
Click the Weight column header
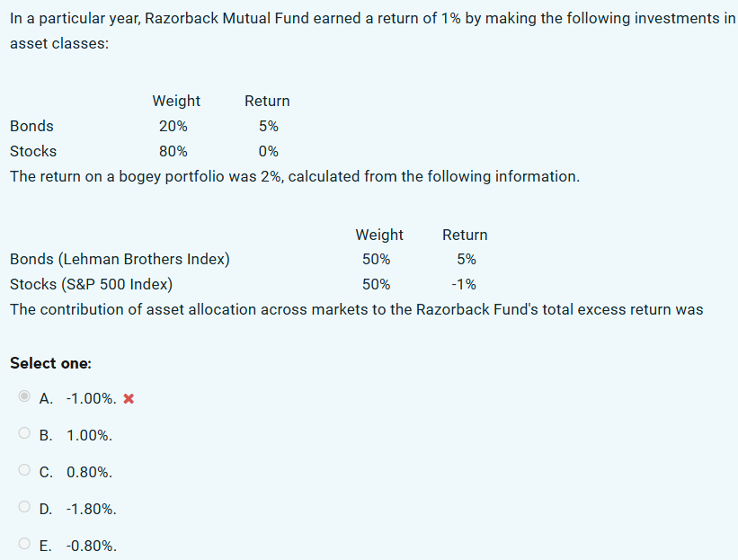click(176, 101)
